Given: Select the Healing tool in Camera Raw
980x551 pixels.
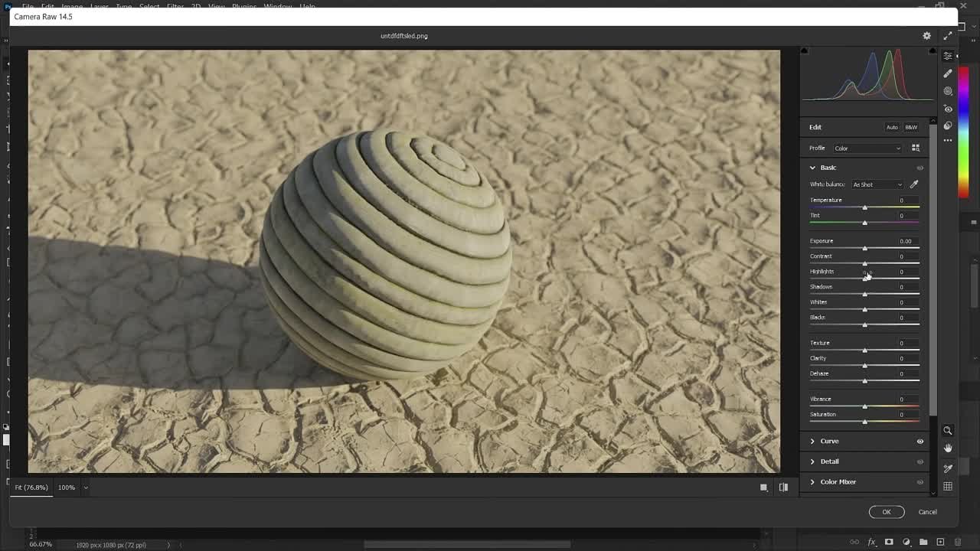Looking at the screenshot, I should (948, 73).
